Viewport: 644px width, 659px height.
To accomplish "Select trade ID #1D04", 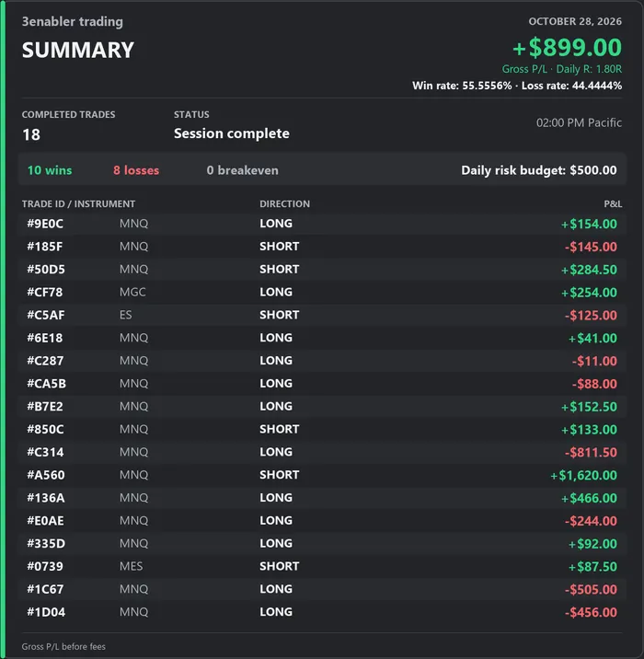I will click(46, 612).
